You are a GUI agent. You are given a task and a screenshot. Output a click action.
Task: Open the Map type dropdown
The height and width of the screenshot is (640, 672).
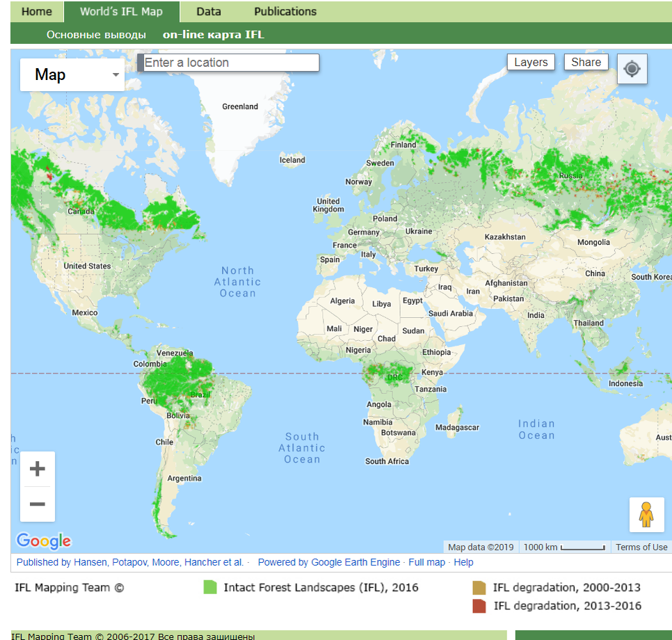click(72, 74)
